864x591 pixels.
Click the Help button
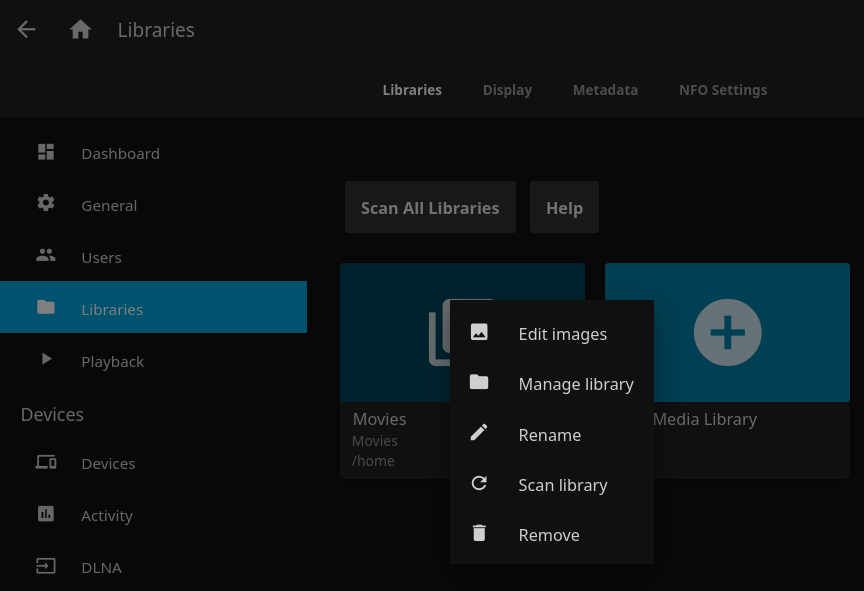(564, 208)
